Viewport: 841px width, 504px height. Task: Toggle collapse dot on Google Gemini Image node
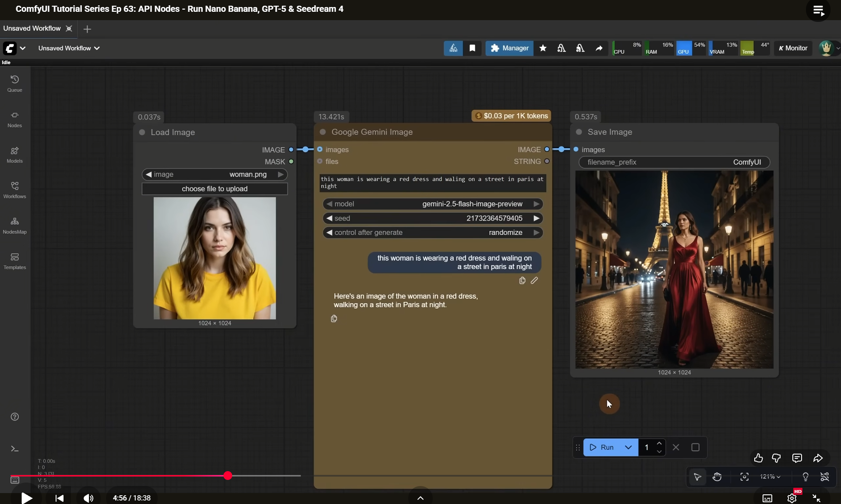(x=323, y=132)
